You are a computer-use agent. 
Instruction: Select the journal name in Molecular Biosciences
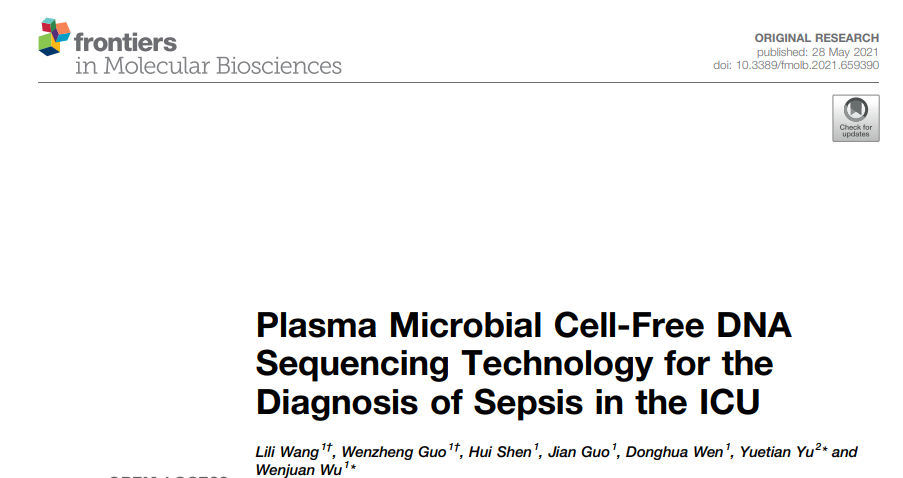(208, 66)
